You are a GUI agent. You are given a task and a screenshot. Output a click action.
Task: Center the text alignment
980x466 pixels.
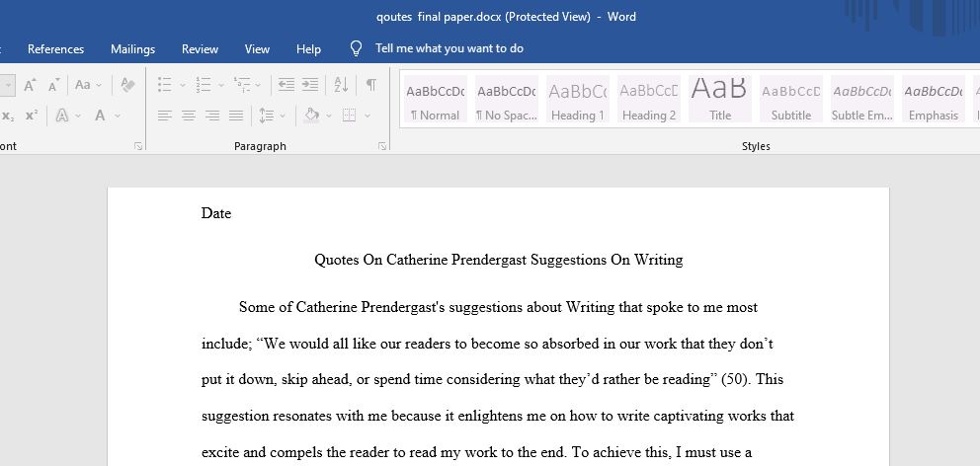pos(188,116)
